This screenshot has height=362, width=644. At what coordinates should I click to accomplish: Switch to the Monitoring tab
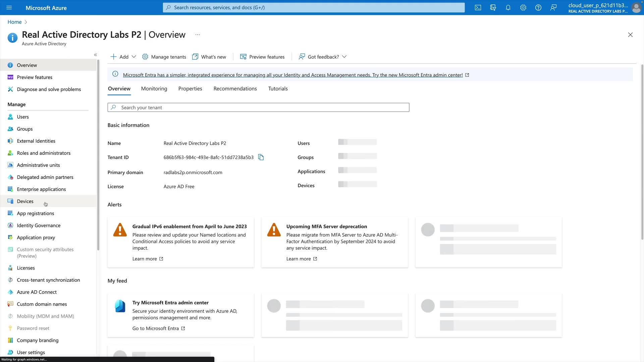point(154,88)
